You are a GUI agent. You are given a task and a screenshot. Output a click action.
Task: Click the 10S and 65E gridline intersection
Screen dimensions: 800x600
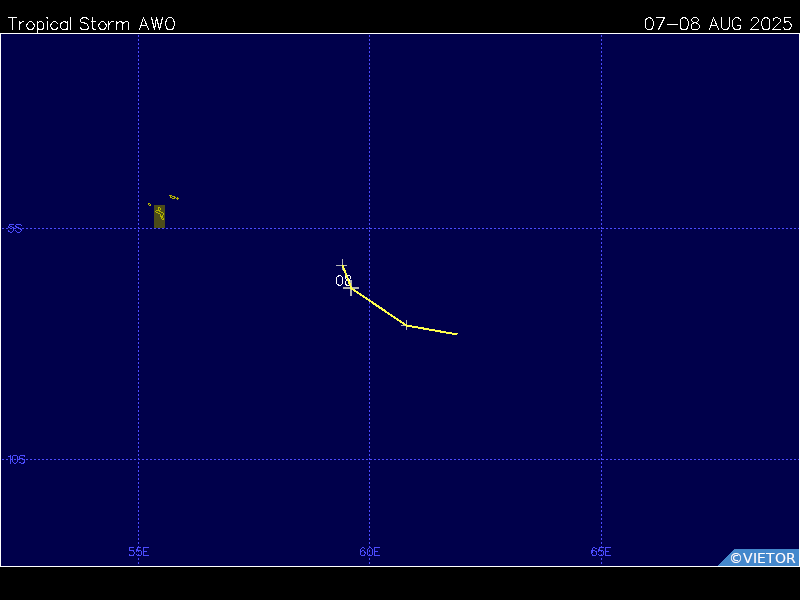pos(601,459)
